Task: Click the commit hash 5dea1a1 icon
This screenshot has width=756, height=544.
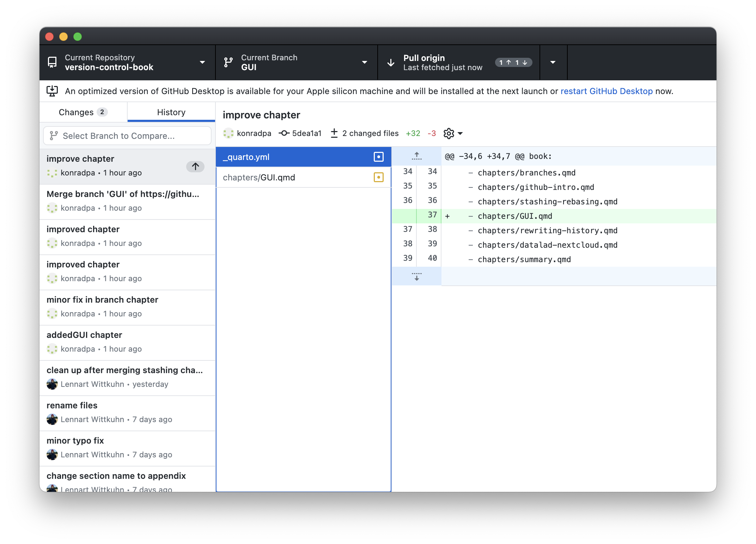Action: click(x=284, y=133)
